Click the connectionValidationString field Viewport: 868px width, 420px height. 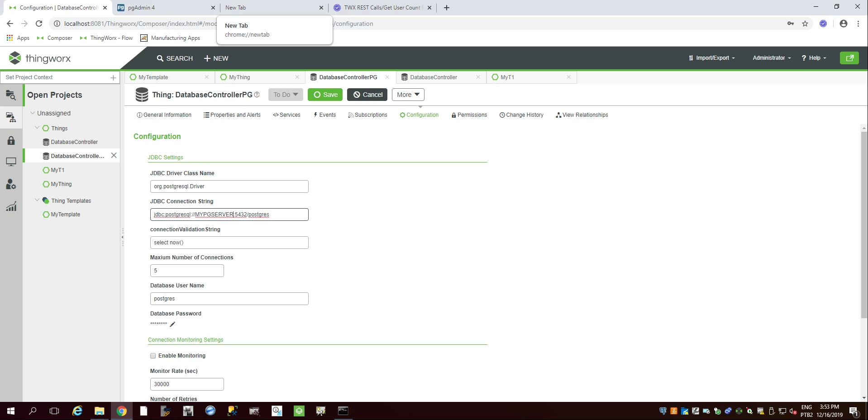coord(229,243)
